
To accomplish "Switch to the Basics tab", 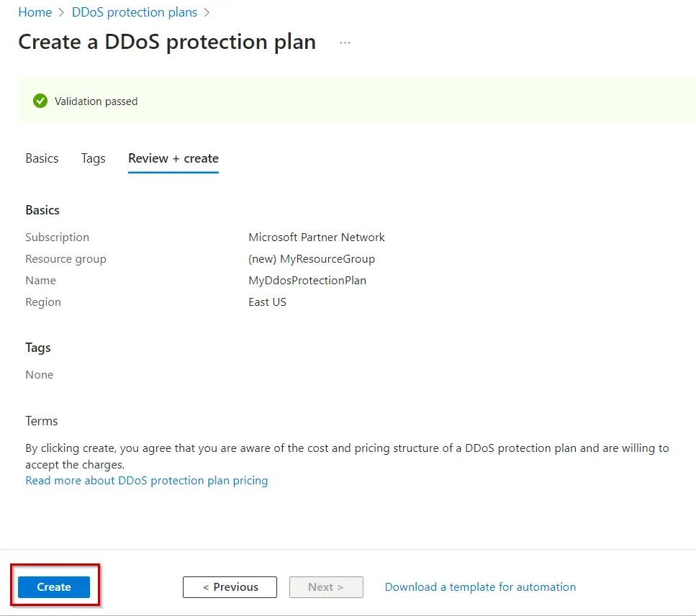I will click(x=42, y=158).
